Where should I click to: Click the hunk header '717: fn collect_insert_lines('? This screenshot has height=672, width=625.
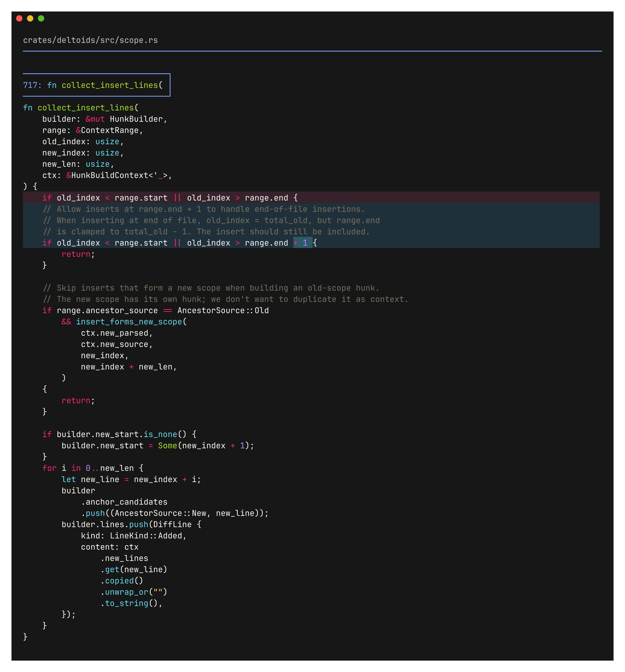(96, 85)
